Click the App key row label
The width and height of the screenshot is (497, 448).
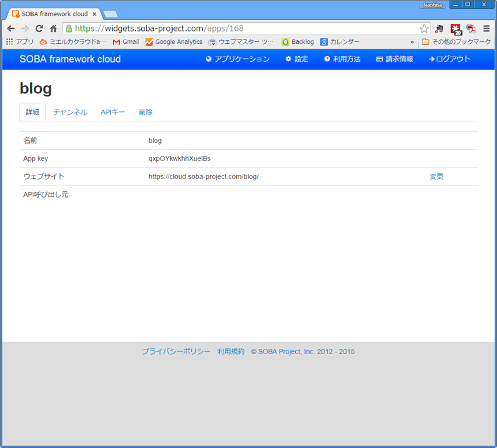click(36, 159)
